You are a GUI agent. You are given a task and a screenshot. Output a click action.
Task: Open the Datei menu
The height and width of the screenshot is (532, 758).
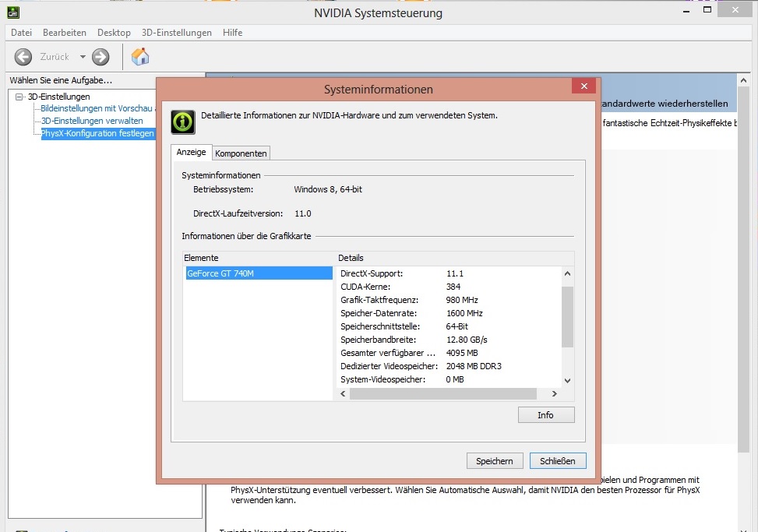point(22,33)
